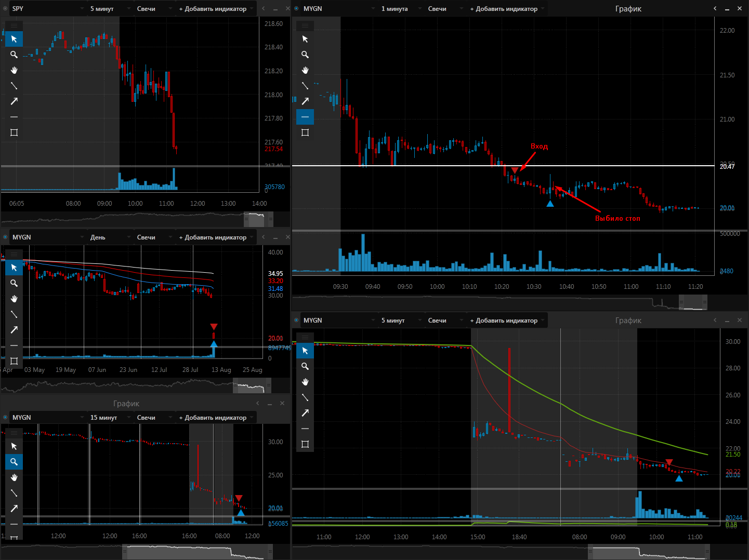Select trend line tool in bottom-right MYGN 5 минут chart

tap(305, 397)
